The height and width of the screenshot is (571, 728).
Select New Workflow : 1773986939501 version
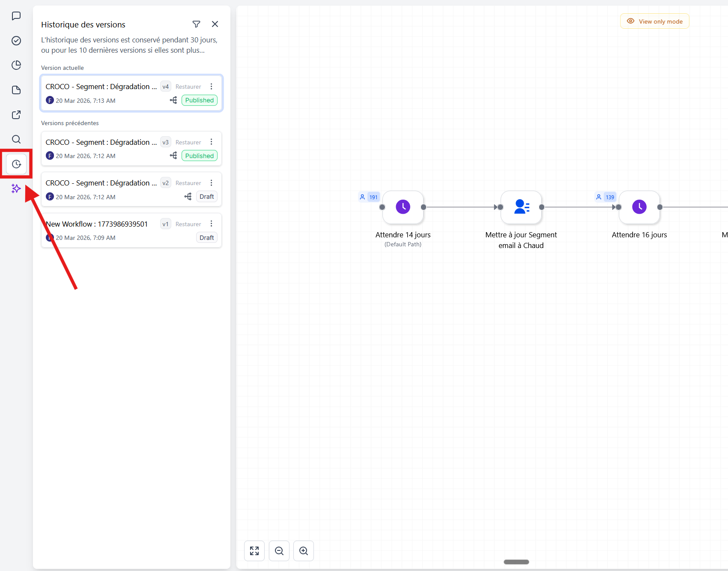pyautogui.click(x=97, y=224)
